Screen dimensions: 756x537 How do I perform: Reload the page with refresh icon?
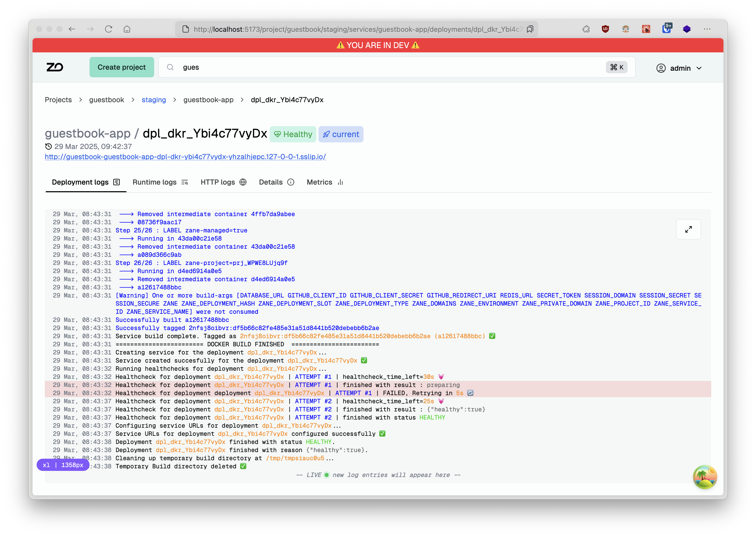[x=109, y=29]
